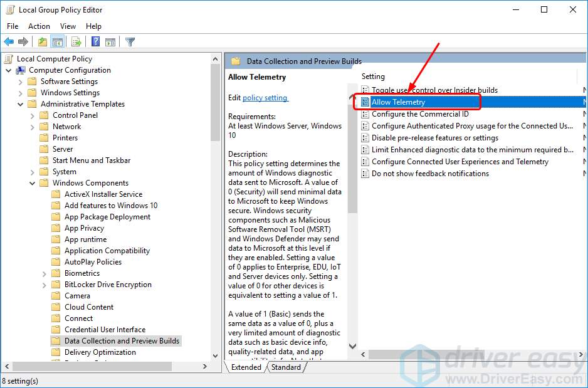The width and height of the screenshot is (588, 388).
Task: Switch to the Standard tab
Action: (x=286, y=367)
